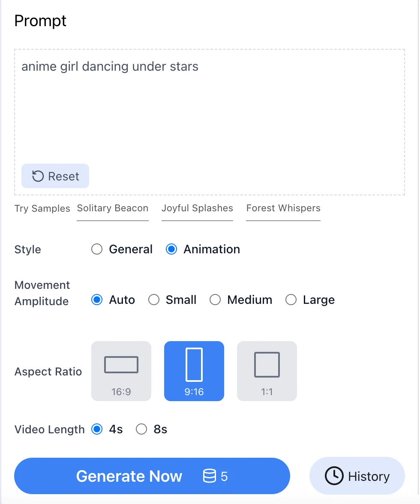The height and width of the screenshot is (504, 420).
Task: Open History with the clock icon
Action: pos(357,476)
